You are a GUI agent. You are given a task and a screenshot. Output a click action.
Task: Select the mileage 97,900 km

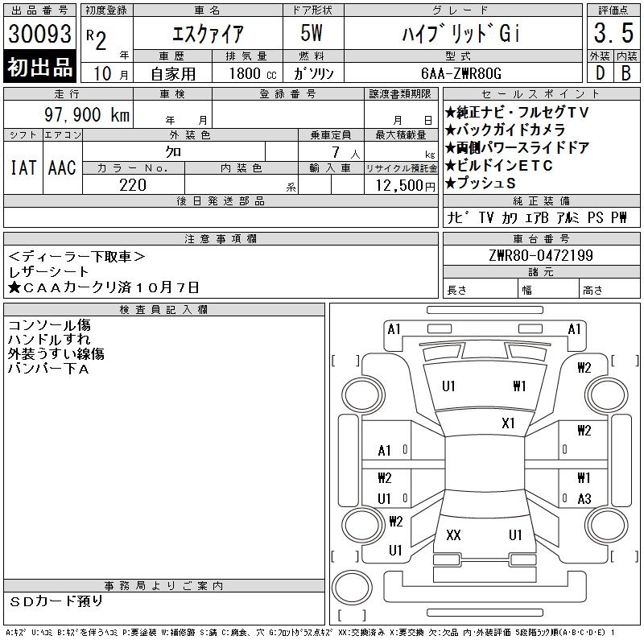point(87,115)
